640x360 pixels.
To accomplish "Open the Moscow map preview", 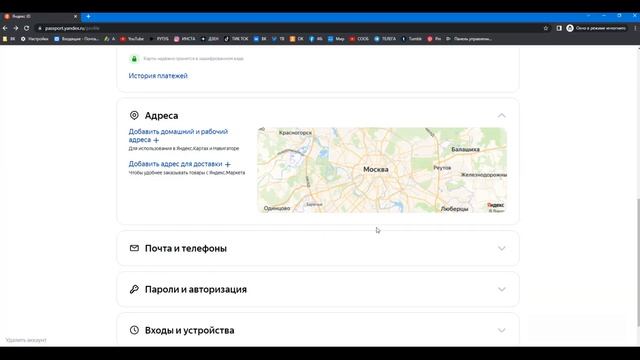I will click(382, 170).
